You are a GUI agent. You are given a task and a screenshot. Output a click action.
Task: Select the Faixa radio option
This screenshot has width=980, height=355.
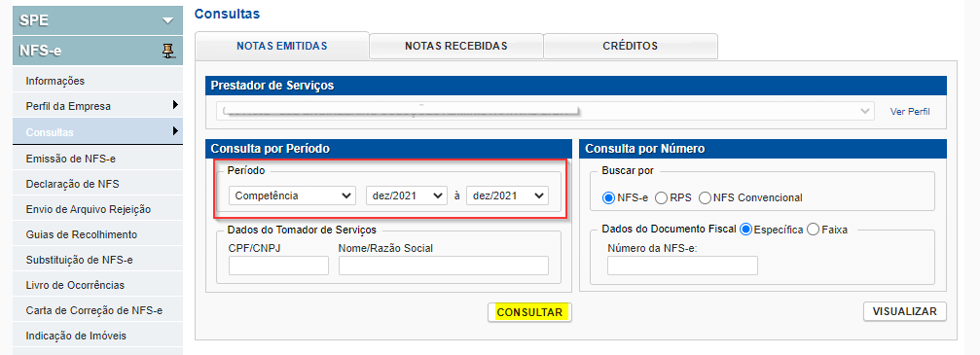[x=814, y=230]
